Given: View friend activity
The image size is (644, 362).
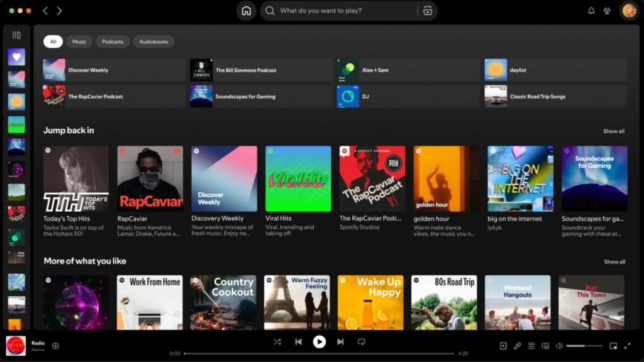Looking at the screenshot, I should pyautogui.click(x=608, y=11).
